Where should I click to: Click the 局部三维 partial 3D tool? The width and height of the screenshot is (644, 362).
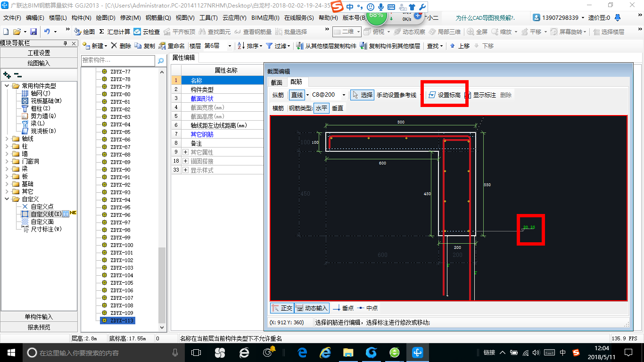click(445, 32)
